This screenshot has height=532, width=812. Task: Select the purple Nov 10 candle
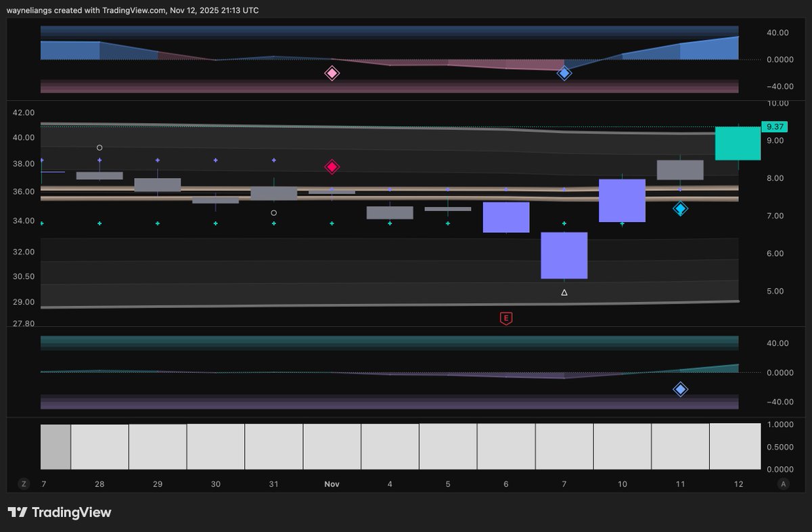[622, 200]
